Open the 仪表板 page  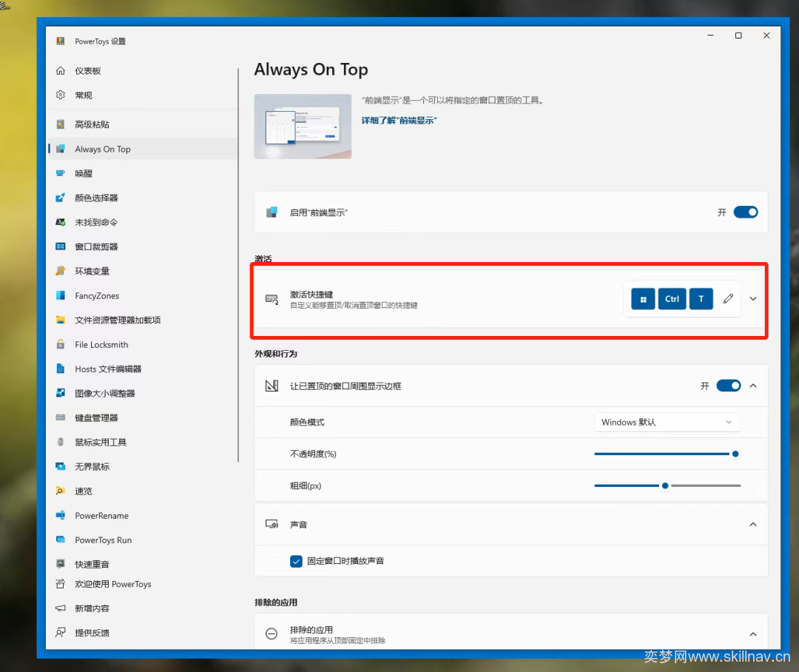[x=142, y=71]
